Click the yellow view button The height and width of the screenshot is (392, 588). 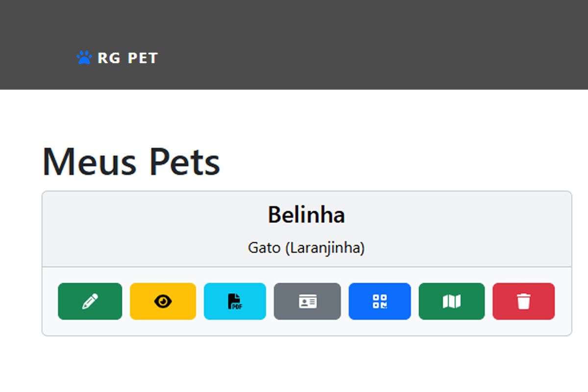coord(163,301)
